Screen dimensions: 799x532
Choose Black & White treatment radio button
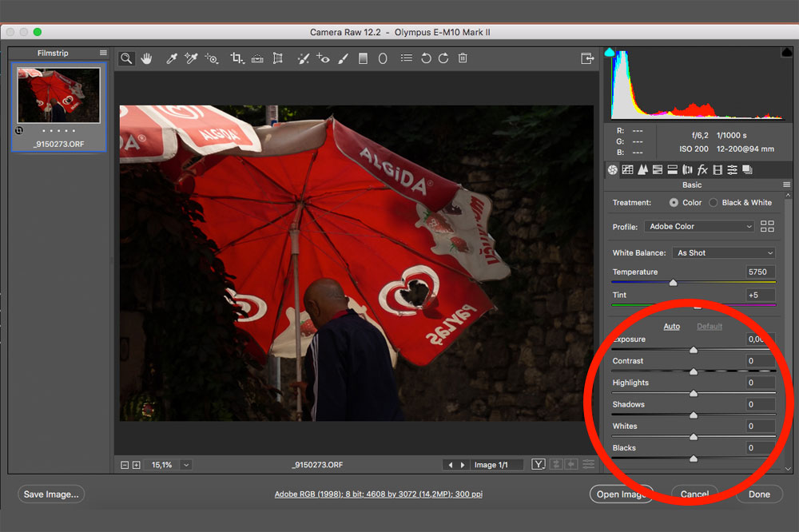pyautogui.click(x=714, y=202)
